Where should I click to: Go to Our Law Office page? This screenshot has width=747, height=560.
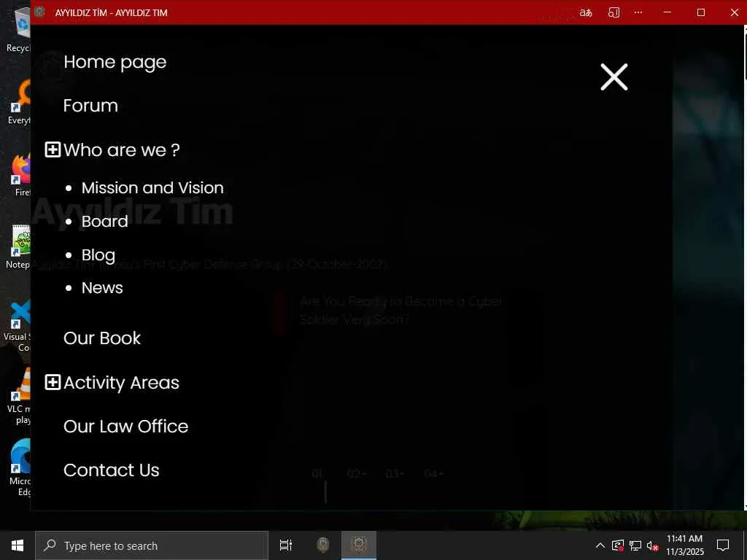click(125, 426)
